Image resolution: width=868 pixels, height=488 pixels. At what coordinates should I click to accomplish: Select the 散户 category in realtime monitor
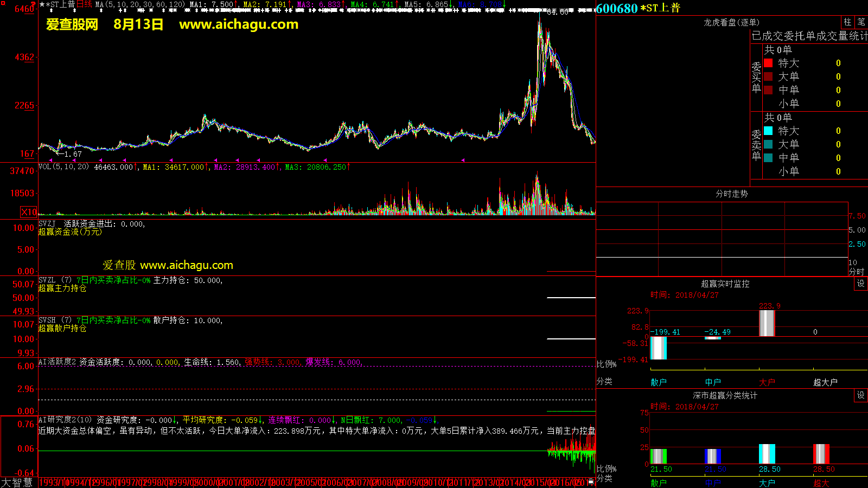[x=659, y=382]
